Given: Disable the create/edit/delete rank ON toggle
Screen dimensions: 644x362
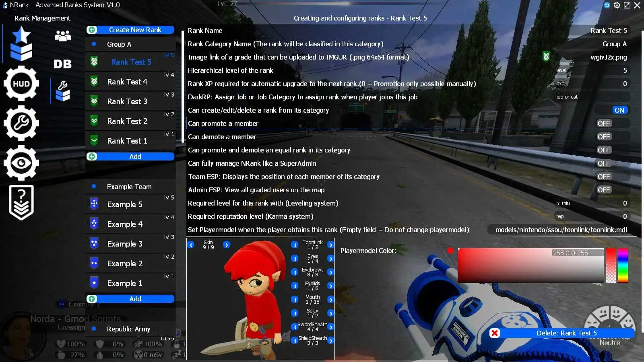Looking at the screenshot, I should coord(619,110).
